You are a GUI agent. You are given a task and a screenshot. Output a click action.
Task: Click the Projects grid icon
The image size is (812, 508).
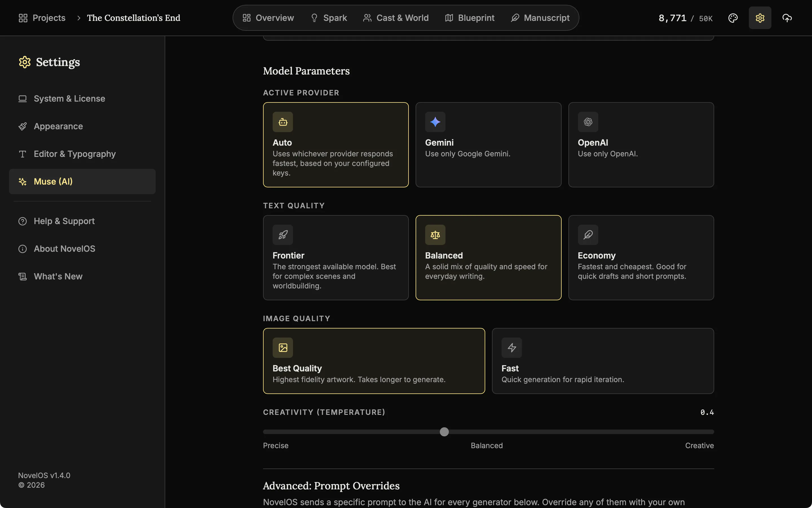click(23, 18)
